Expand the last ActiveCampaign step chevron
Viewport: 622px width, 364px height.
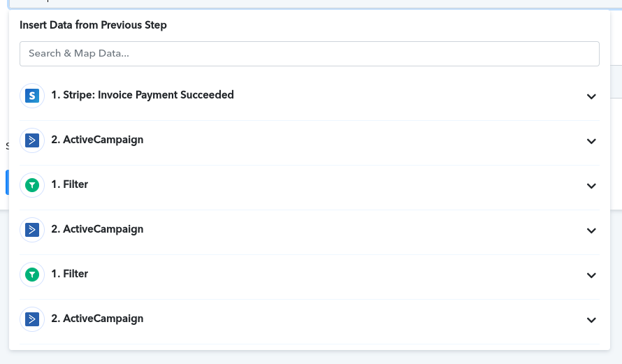(591, 320)
